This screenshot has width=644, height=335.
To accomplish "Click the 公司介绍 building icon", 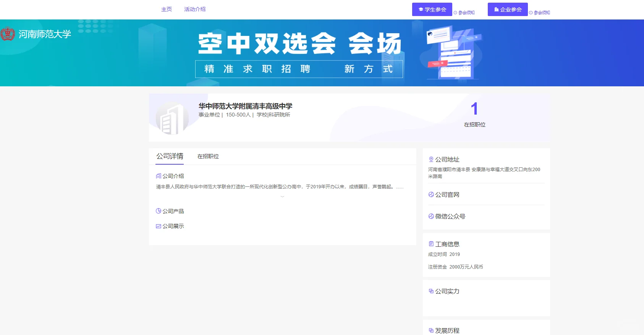I will pyautogui.click(x=159, y=176).
